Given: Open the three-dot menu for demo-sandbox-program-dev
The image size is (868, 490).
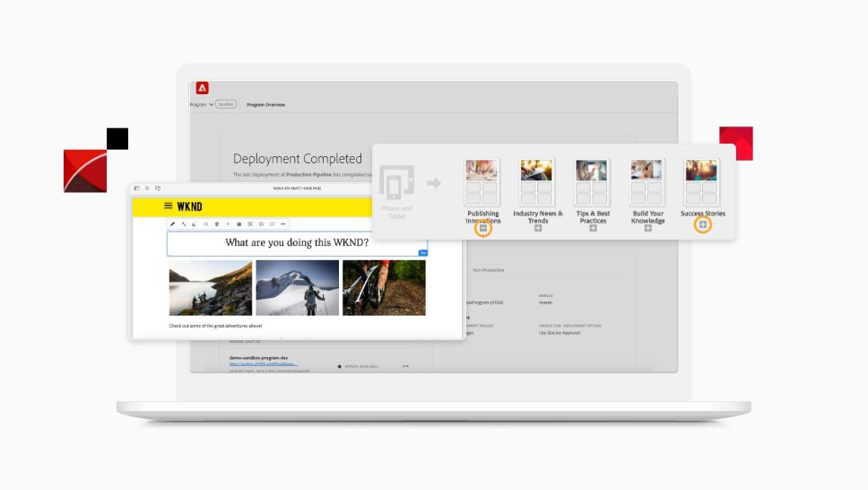Looking at the screenshot, I should 406,366.
